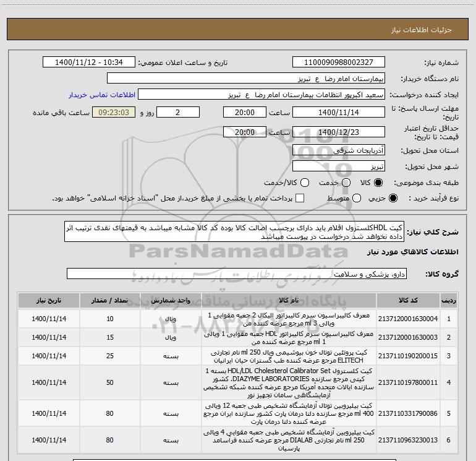Select the خدمت radio button
476x461 pixels.
[x=346, y=183]
